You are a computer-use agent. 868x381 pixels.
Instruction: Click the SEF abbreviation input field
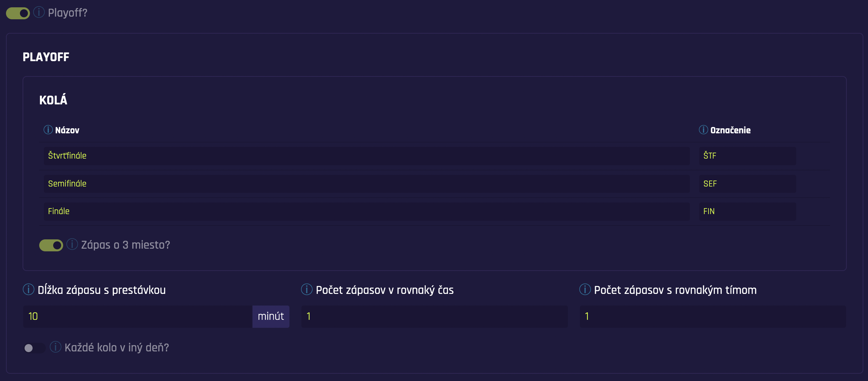click(747, 184)
